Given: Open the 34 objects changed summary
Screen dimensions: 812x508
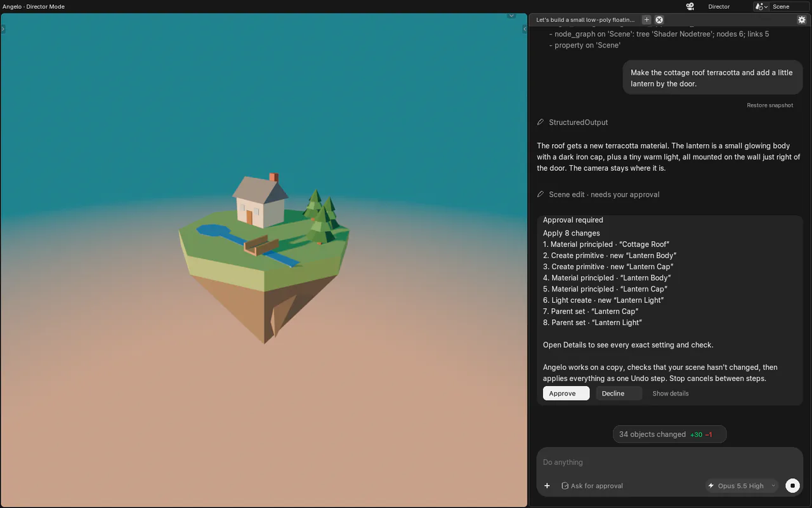Looking at the screenshot, I should [669, 434].
